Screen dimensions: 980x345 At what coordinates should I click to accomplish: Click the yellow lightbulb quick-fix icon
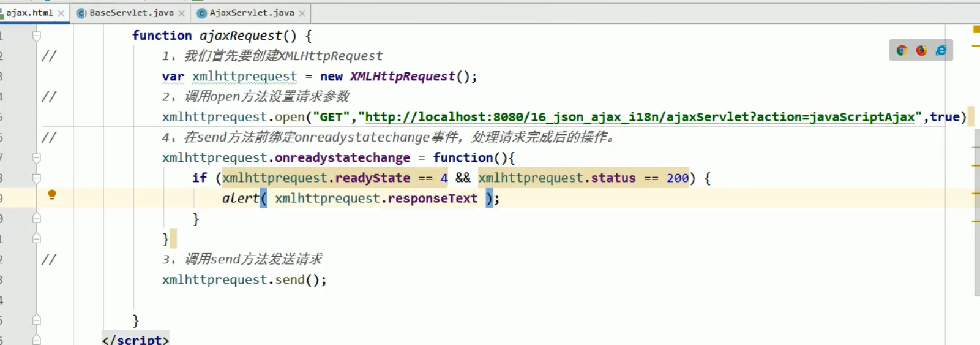(52, 195)
